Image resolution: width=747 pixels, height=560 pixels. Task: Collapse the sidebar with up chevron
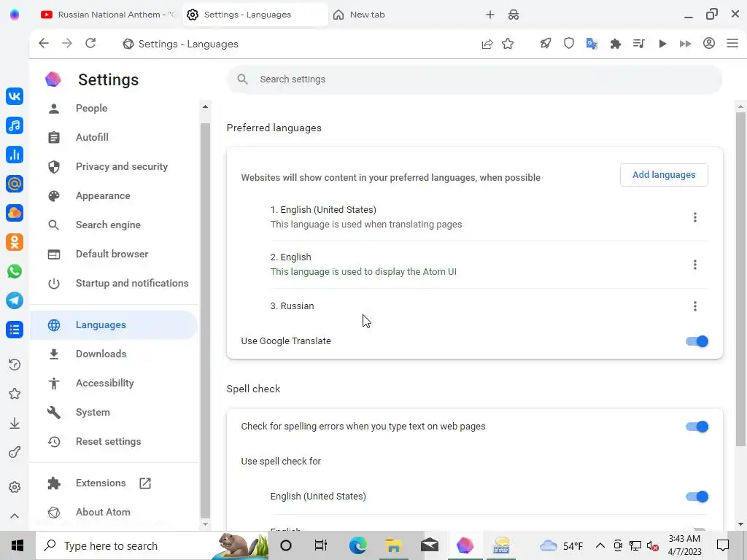[x=15, y=516]
